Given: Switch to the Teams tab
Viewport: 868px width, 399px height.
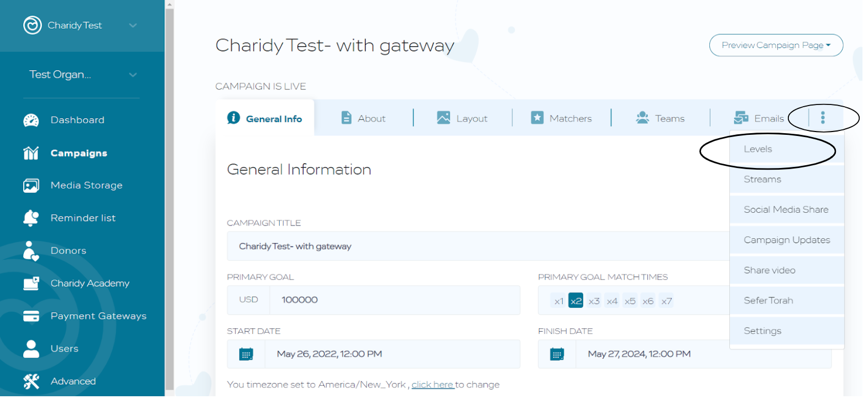Looking at the screenshot, I should point(660,118).
